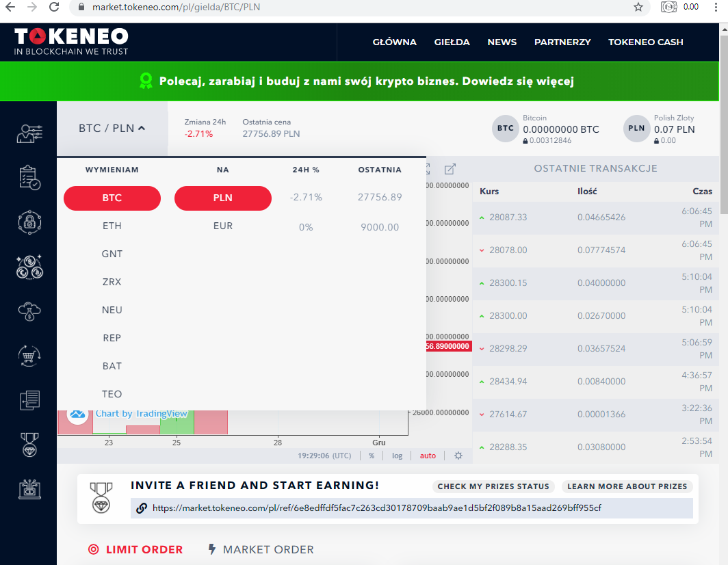
Task: Click CHECK MY PRIZES STATUS button
Action: tap(493, 486)
